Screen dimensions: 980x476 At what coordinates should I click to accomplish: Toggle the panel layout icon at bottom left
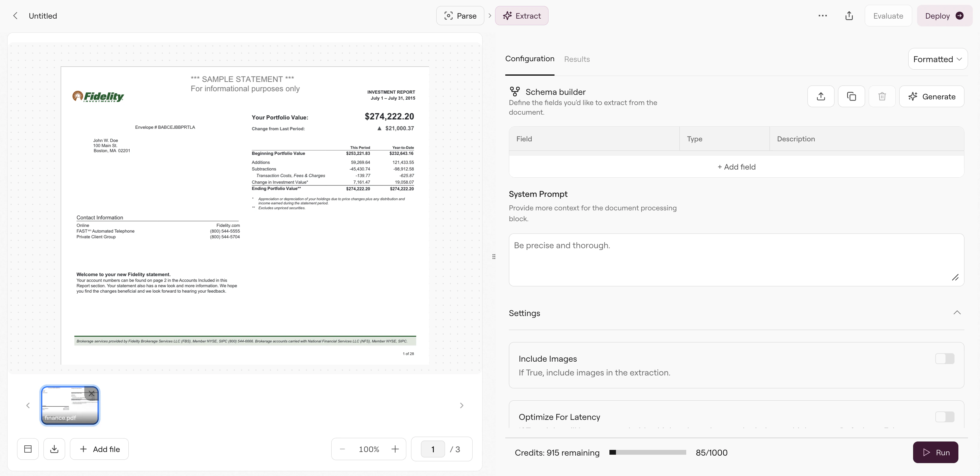point(28,449)
